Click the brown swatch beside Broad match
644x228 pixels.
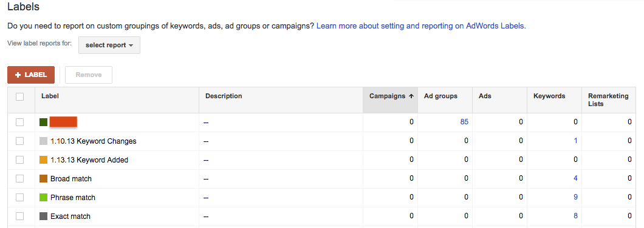(x=44, y=179)
